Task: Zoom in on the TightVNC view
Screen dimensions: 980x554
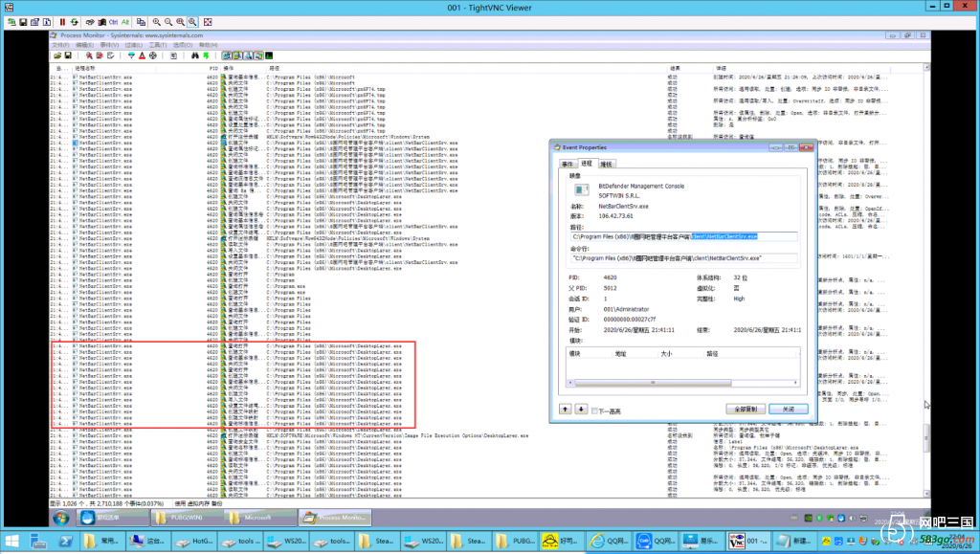Action: coord(156,22)
